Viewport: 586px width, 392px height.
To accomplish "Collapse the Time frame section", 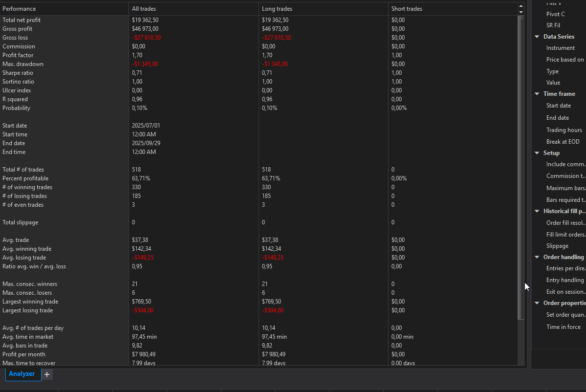I will coord(537,94).
